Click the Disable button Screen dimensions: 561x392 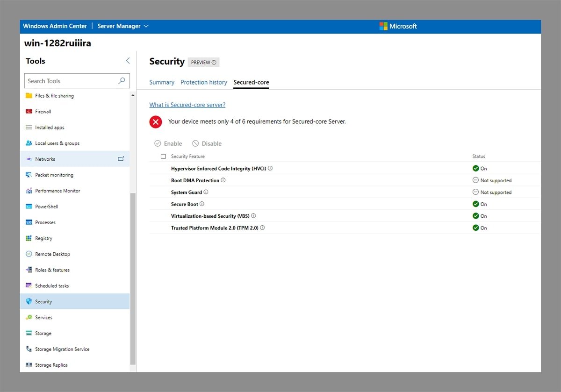[x=207, y=143]
